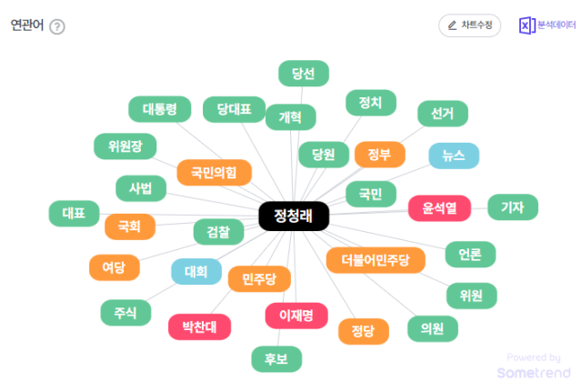Click the 국민의힘 node
The width and height of the screenshot is (582, 392).
pyautogui.click(x=214, y=173)
